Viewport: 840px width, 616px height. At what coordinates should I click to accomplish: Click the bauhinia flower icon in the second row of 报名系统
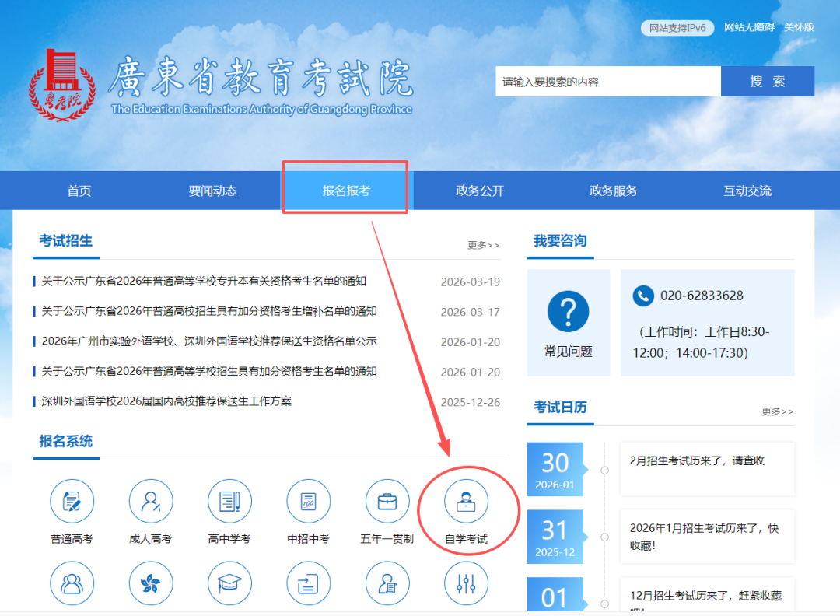click(x=151, y=583)
